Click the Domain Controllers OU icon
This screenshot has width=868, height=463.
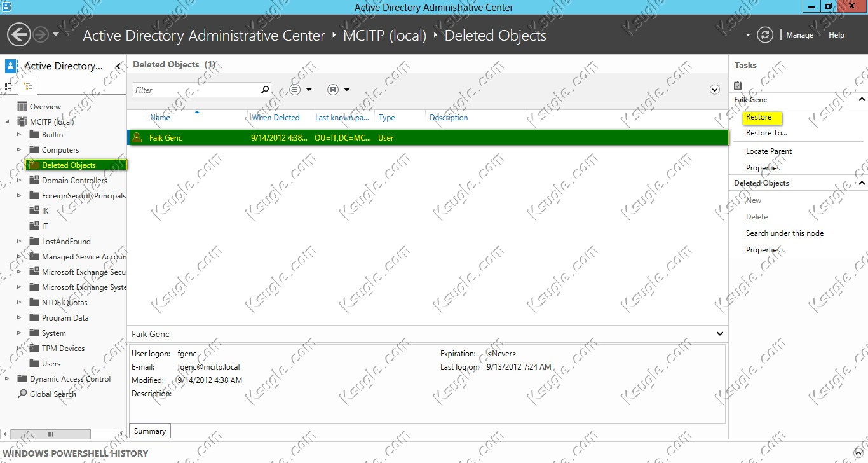click(34, 180)
